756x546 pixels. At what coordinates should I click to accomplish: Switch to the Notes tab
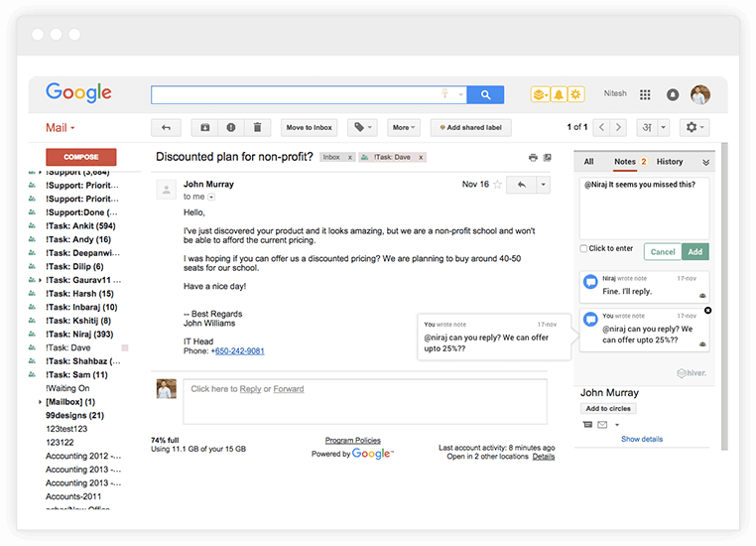click(x=625, y=162)
